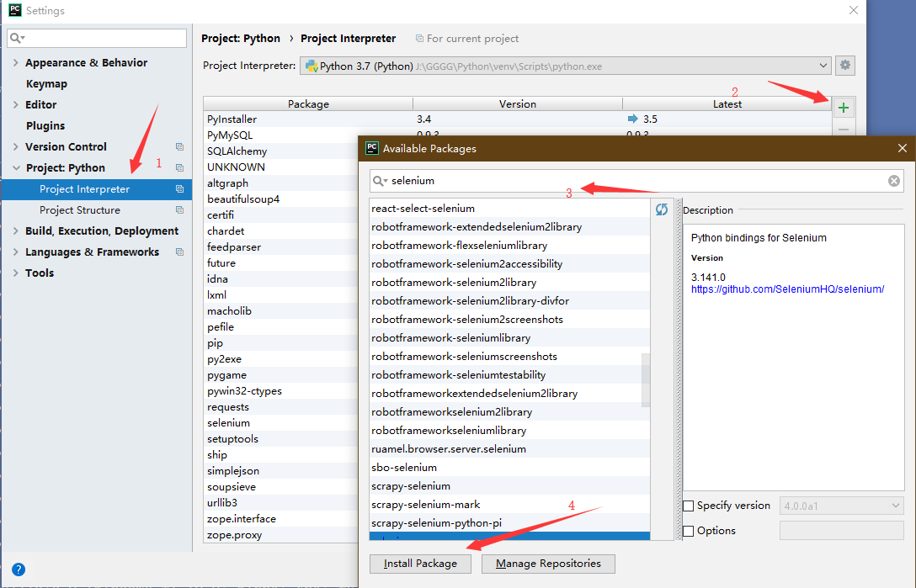Click the Manage Repositories button

click(x=548, y=564)
